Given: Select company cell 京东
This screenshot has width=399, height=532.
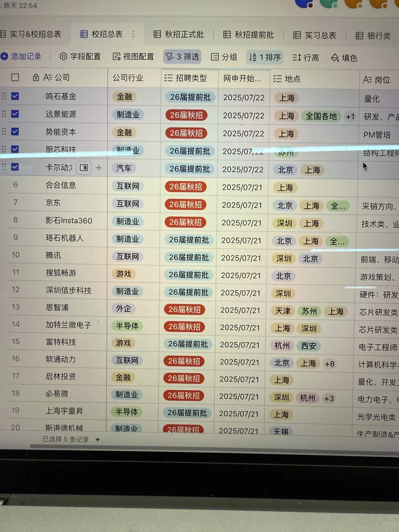Looking at the screenshot, I should tap(53, 202).
